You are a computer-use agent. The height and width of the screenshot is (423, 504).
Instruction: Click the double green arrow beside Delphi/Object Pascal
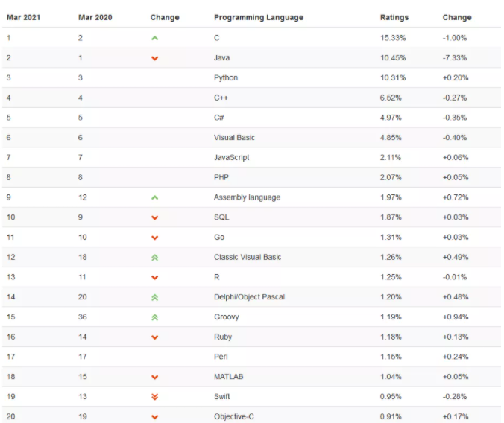click(x=154, y=297)
